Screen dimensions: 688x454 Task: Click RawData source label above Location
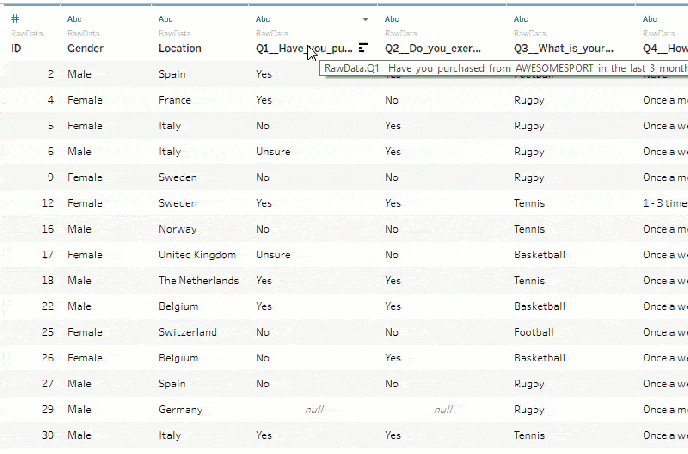(175, 33)
